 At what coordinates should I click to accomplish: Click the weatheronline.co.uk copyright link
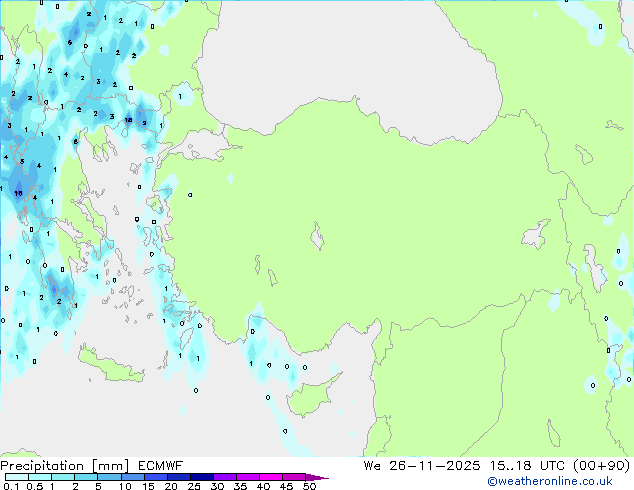[549, 481]
